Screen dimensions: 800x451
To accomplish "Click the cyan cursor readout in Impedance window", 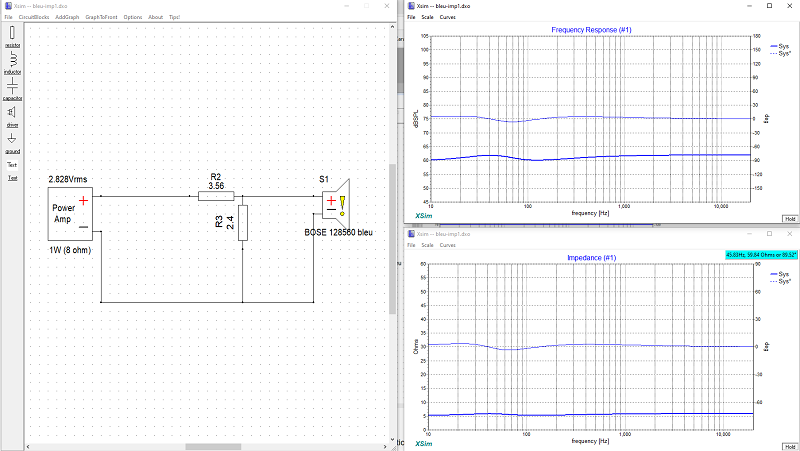I will 761,255.
